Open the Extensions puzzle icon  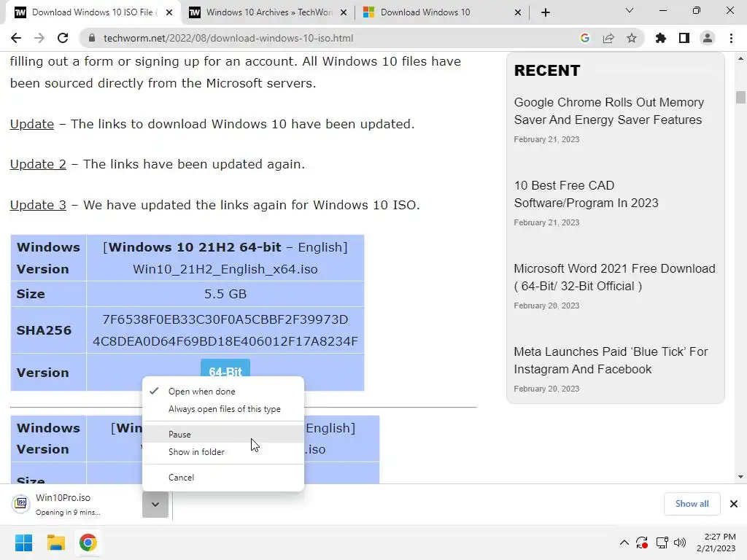(660, 38)
